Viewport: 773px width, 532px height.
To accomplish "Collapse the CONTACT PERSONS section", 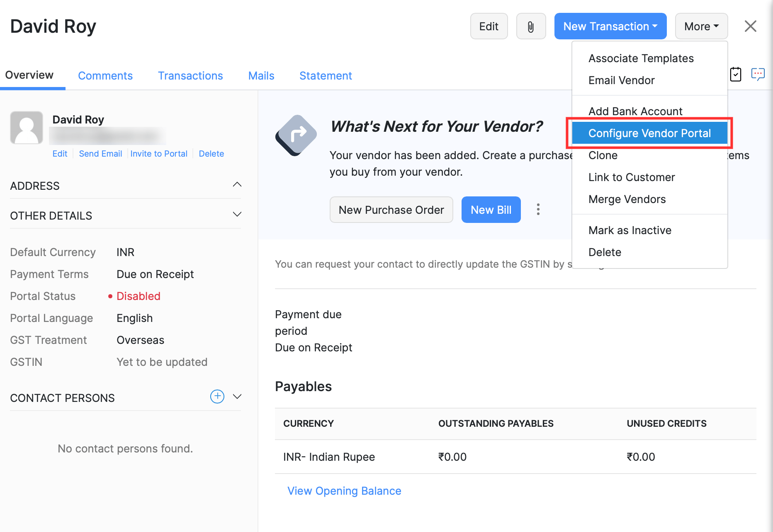I will [x=237, y=397].
